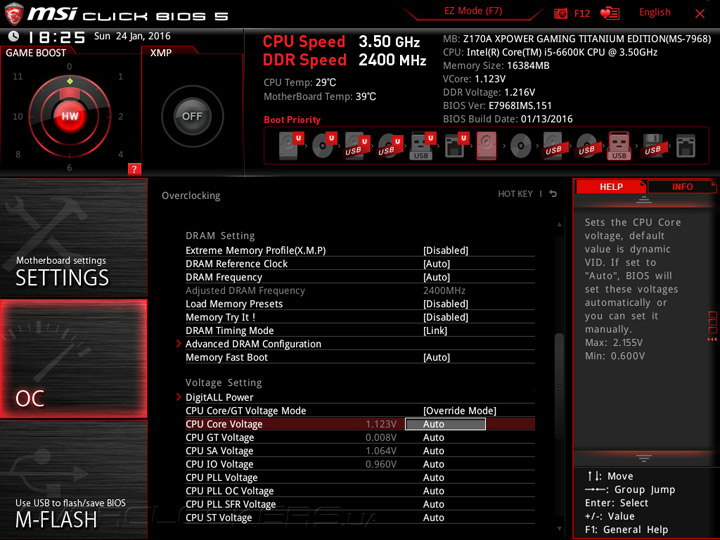The width and height of the screenshot is (720, 540).
Task: Click the CPU IO Voltage Auto value
Action: tap(433, 464)
